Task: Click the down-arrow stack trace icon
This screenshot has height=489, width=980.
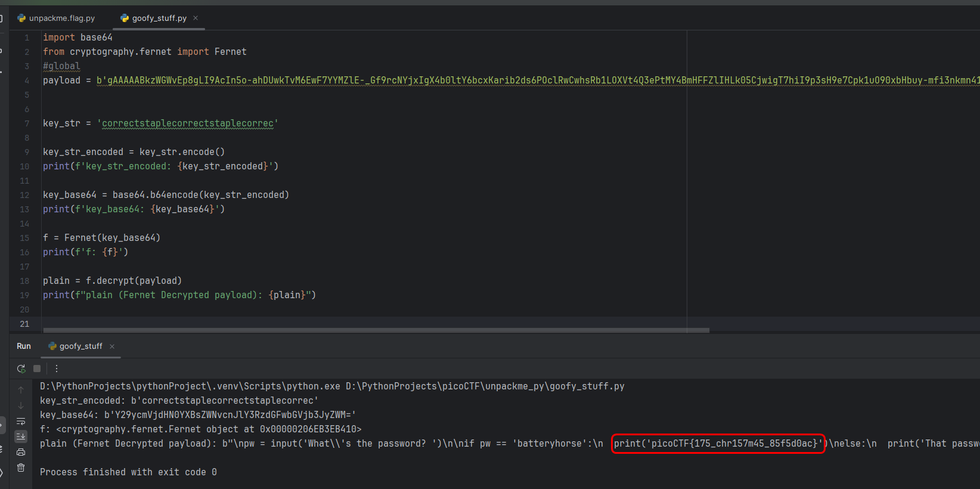Action: pos(21,406)
